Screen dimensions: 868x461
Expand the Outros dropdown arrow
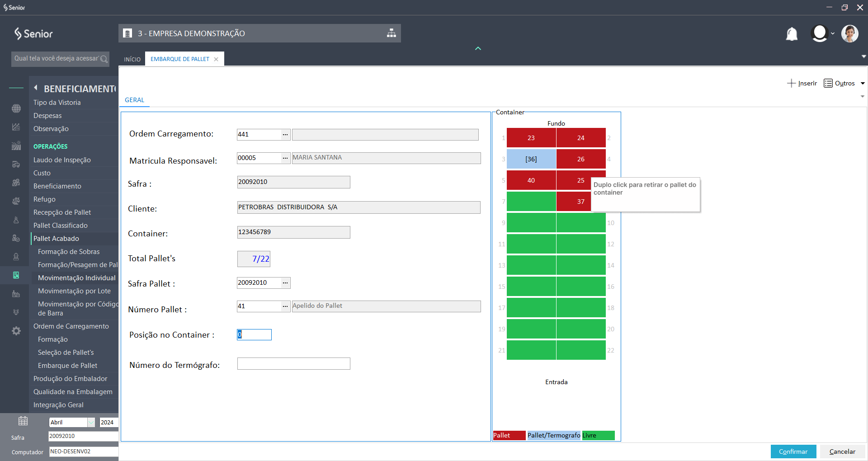tap(863, 84)
